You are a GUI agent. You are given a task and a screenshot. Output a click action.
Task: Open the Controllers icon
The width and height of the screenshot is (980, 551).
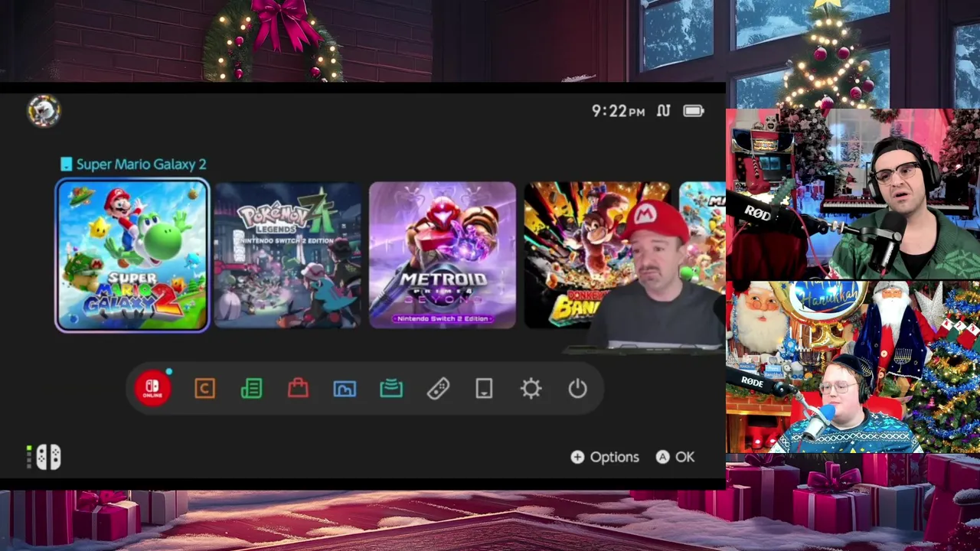click(x=438, y=389)
